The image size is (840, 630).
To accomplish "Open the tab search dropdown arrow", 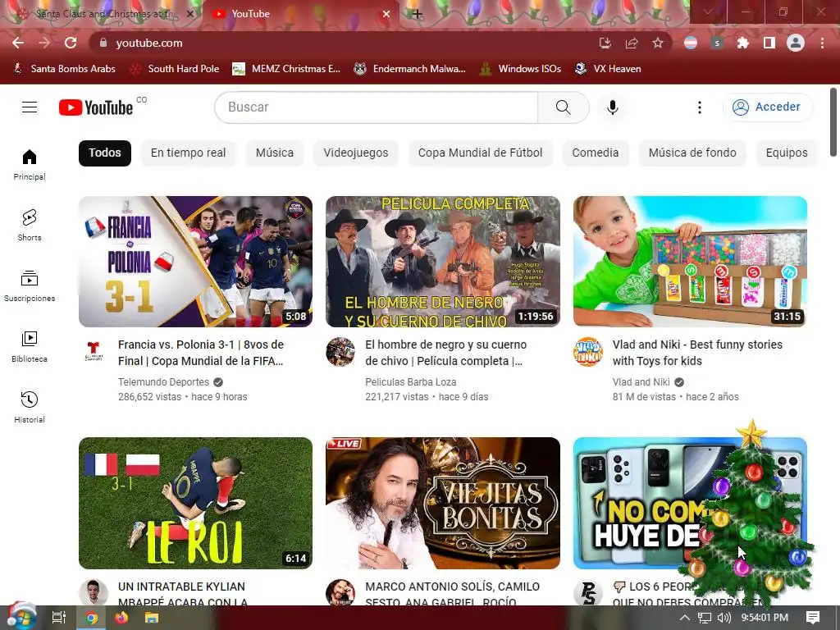I will (x=708, y=11).
